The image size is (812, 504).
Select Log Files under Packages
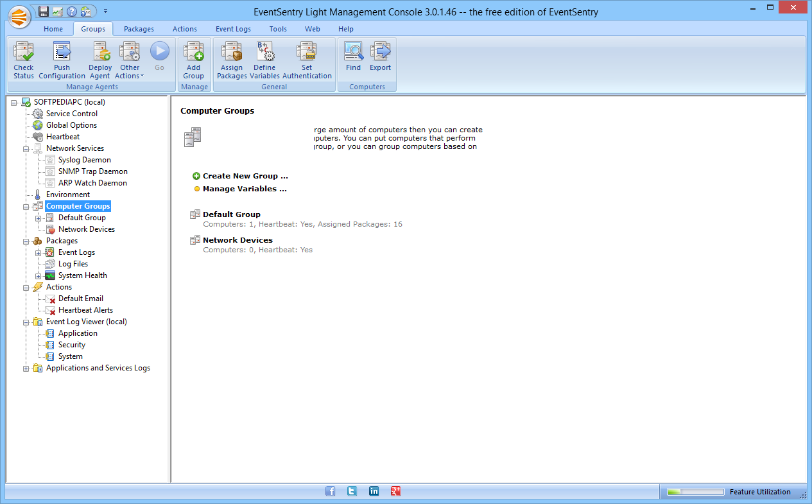click(73, 264)
